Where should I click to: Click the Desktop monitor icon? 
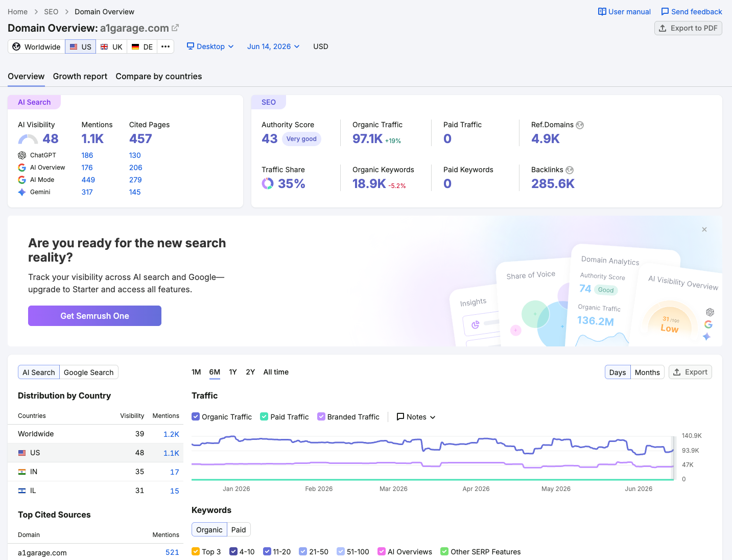tap(191, 46)
